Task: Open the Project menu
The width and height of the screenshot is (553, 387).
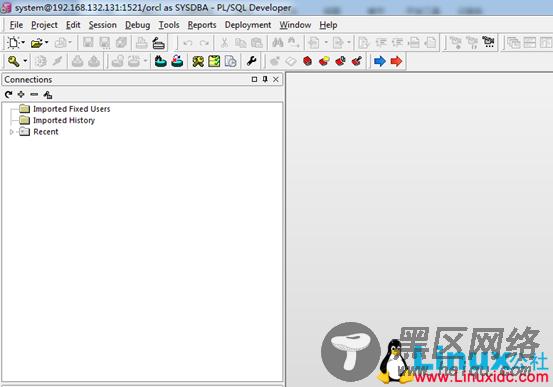Action: pyautogui.click(x=44, y=25)
